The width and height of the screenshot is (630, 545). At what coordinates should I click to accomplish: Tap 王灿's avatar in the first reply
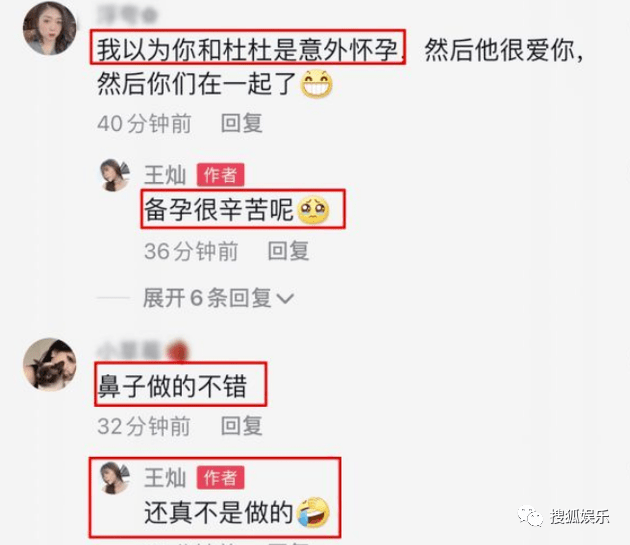point(115,175)
